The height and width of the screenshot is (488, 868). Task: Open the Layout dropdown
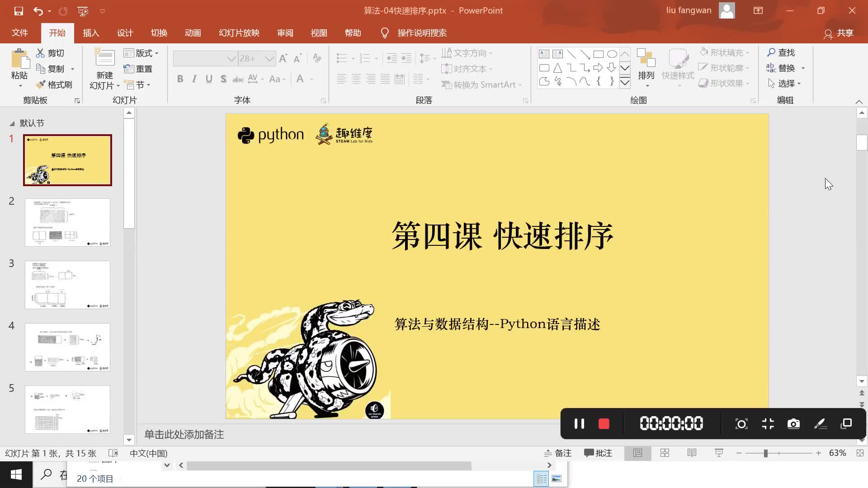click(x=141, y=53)
